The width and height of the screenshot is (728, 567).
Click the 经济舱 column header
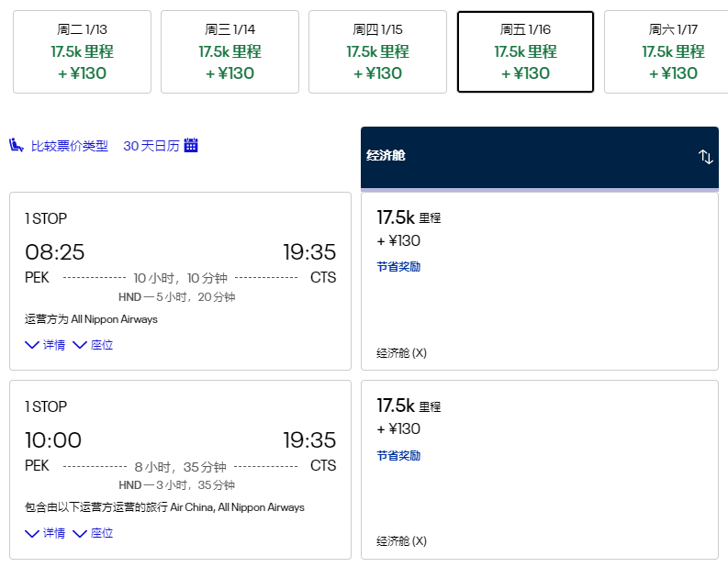(523, 157)
